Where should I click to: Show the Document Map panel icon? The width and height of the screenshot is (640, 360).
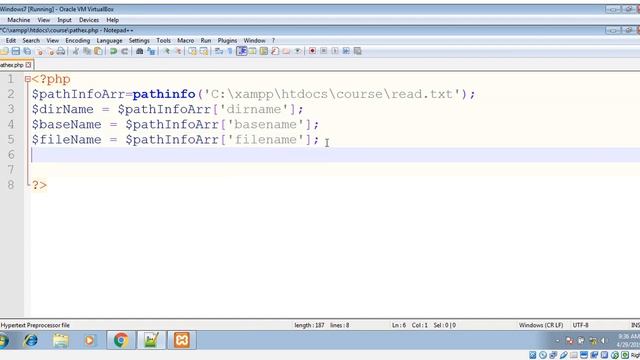coord(264,51)
